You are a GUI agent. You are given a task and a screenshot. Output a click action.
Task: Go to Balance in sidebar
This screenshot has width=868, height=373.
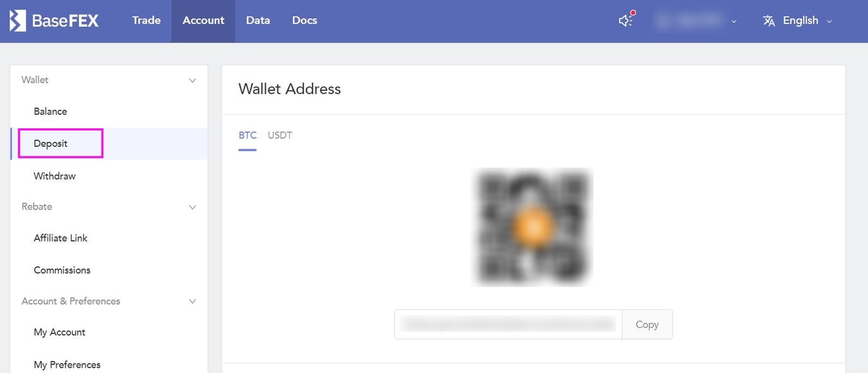coord(50,111)
